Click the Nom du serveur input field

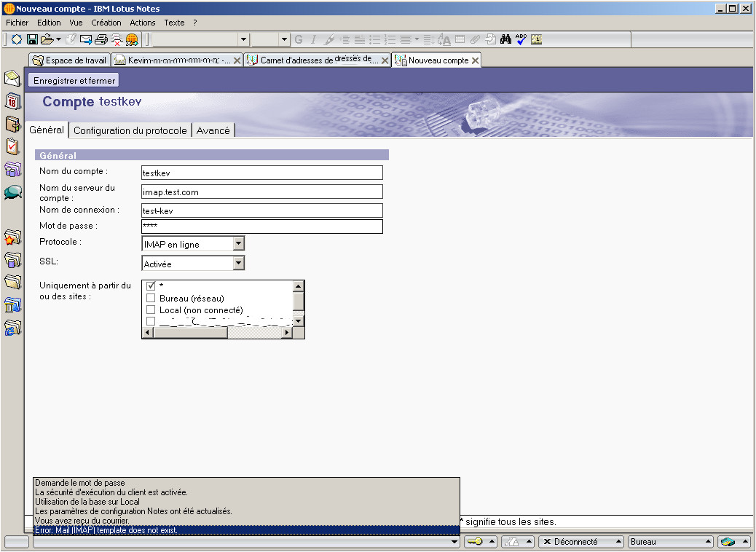click(262, 192)
